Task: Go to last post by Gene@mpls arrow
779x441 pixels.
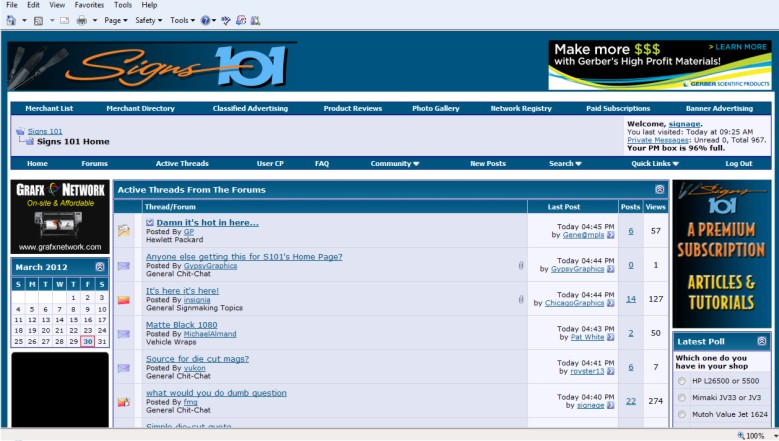Action: pyautogui.click(x=611, y=235)
